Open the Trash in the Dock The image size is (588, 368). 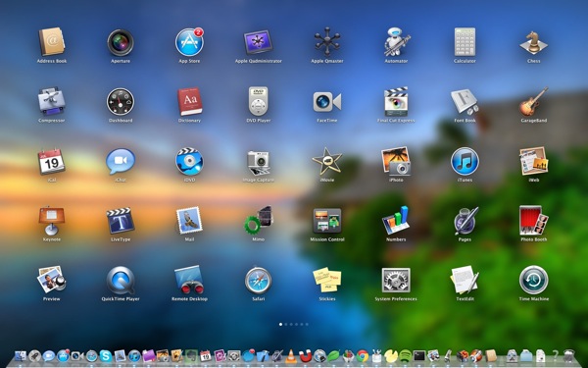(x=568, y=356)
